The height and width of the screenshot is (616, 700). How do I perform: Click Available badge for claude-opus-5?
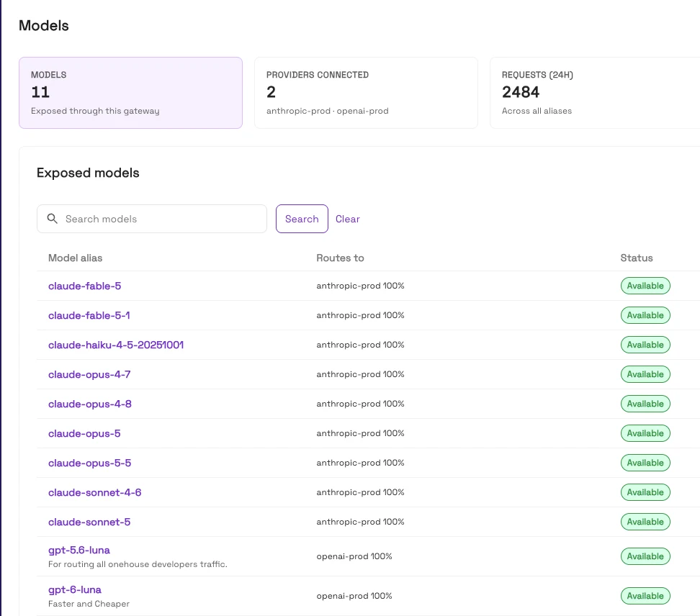coord(645,433)
